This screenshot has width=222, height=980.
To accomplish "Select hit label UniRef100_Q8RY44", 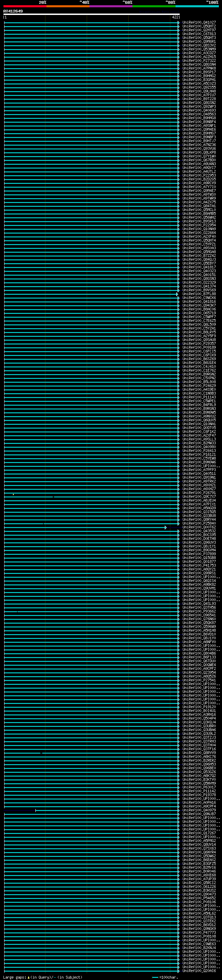I will coord(199,520).
